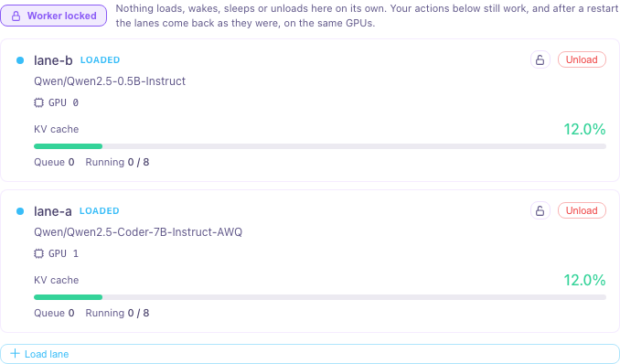Screen dimensions: 620x364
Task: Toggle the lock icon for lane-b
Action: (540, 59)
